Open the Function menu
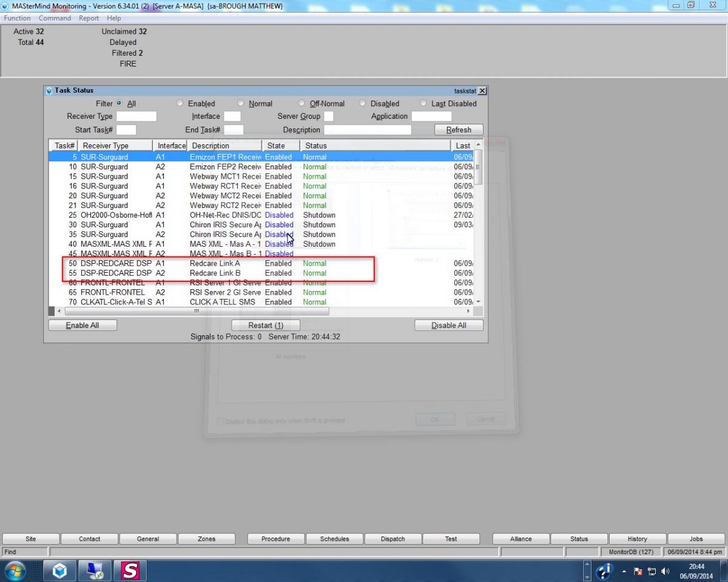This screenshot has width=728, height=582. point(17,18)
